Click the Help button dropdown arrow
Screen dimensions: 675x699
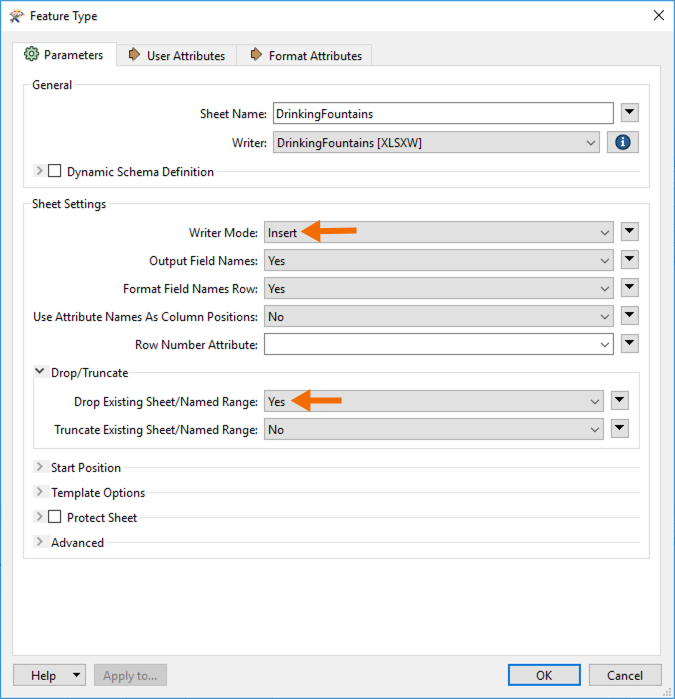(77, 675)
